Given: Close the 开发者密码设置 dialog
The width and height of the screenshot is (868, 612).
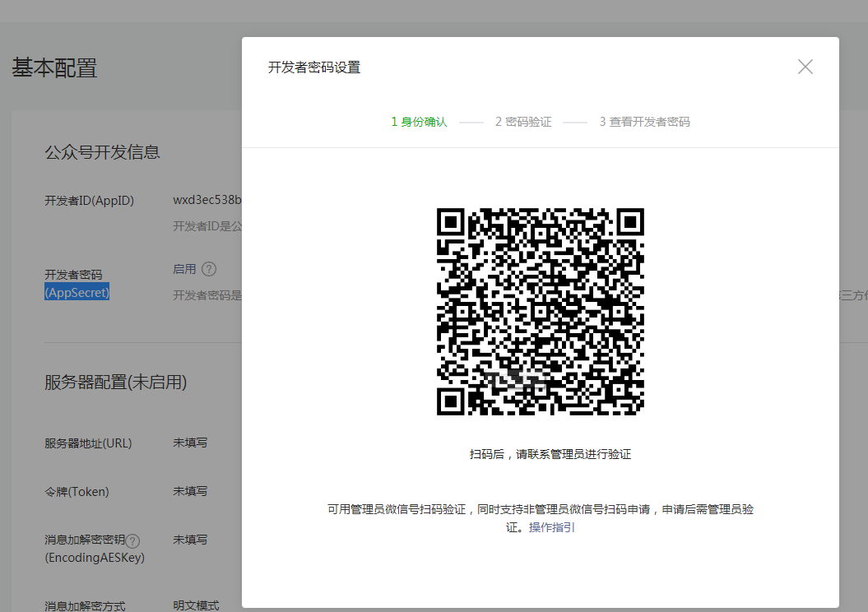Looking at the screenshot, I should (805, 67).
